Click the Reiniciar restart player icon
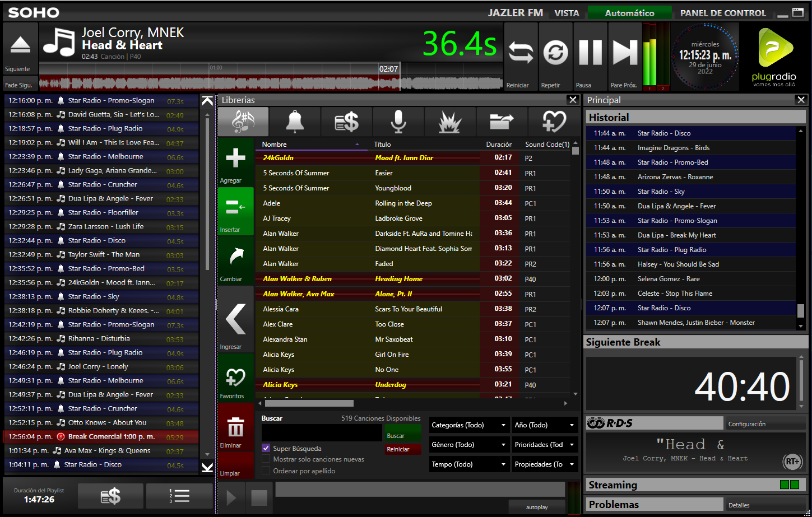This screenshot has width=812, height=517. (521, 53)
